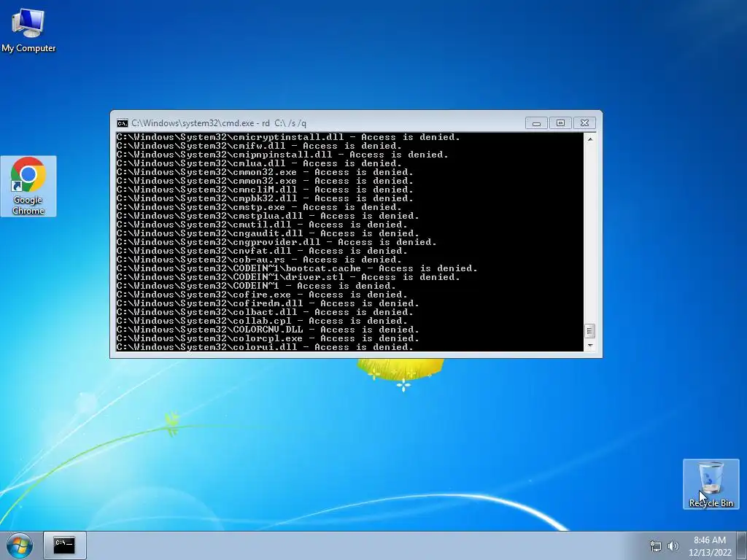Click the cngaudit.dll access denied line

[268, 233]
